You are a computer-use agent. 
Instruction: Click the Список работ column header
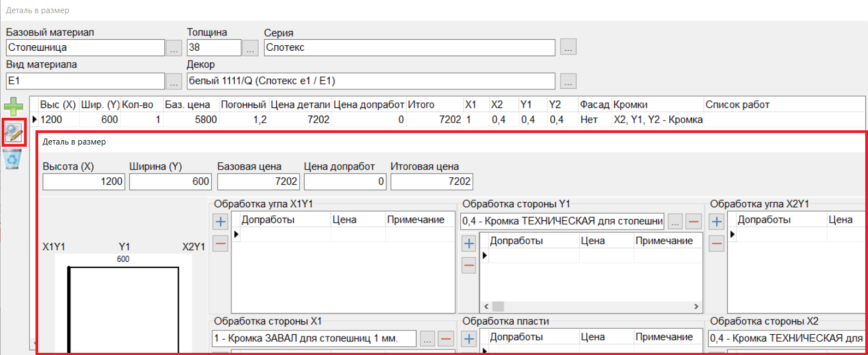pos(737,105)
